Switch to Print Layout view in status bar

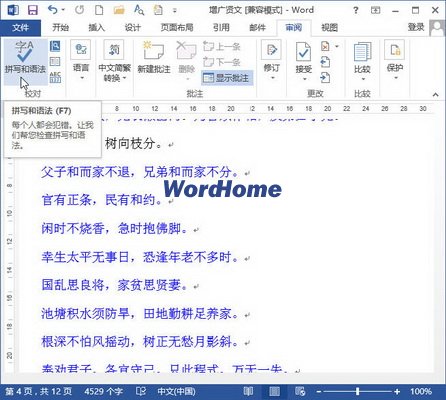pos(274,391)
